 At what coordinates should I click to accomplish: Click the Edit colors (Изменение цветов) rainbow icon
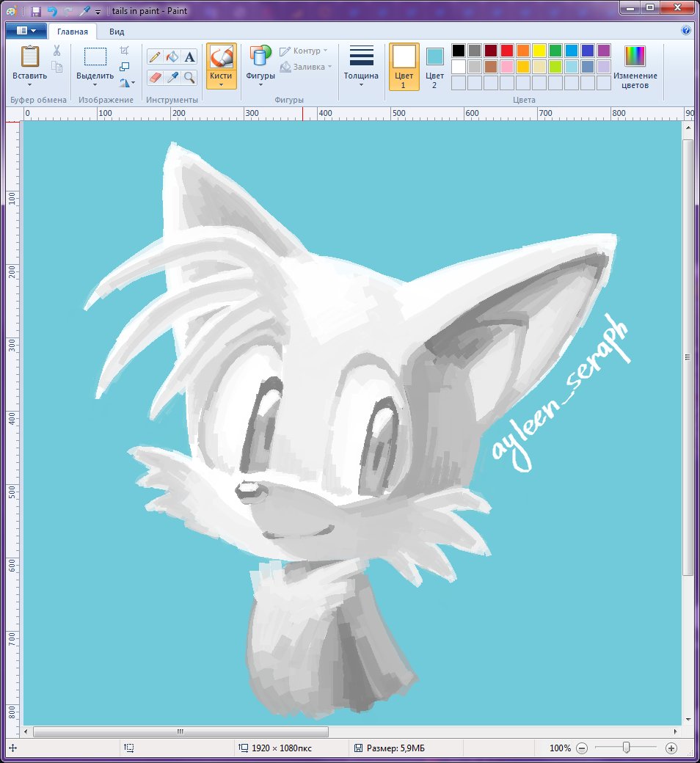(x=635, y=56)
